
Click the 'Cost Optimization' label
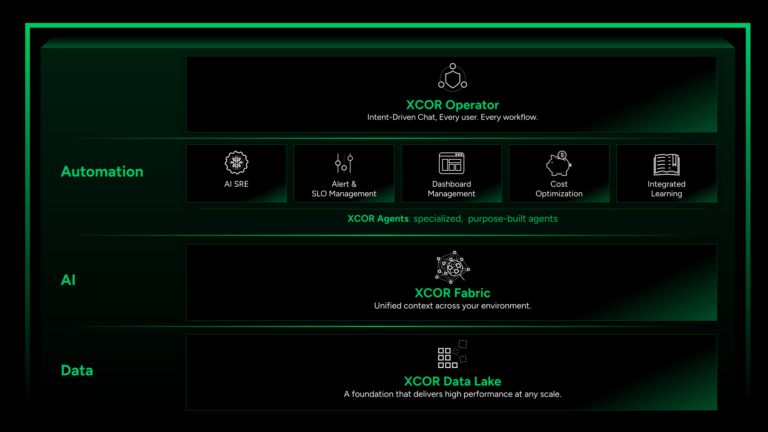(x=559, y=189)
